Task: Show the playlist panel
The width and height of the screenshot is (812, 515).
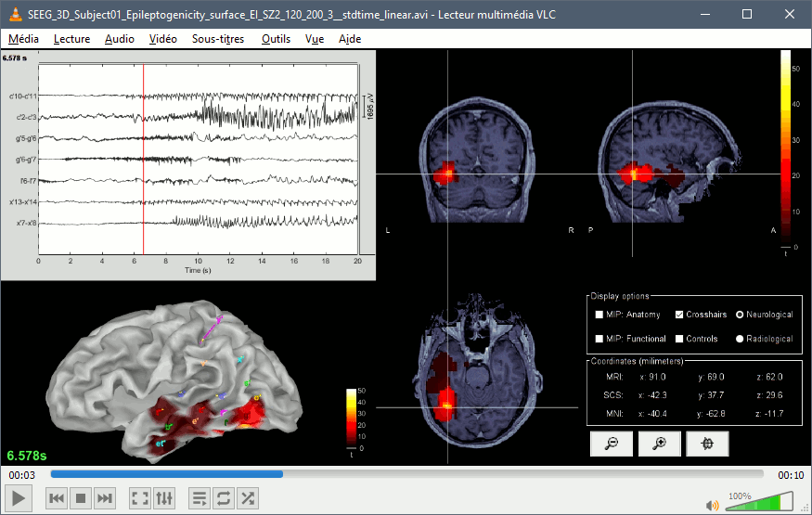Action: point(200,498)
